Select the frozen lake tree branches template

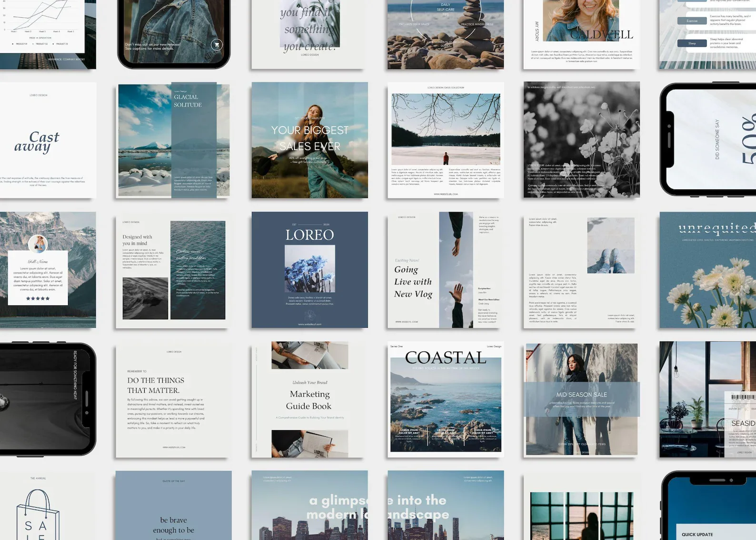[x=446, y=140]
